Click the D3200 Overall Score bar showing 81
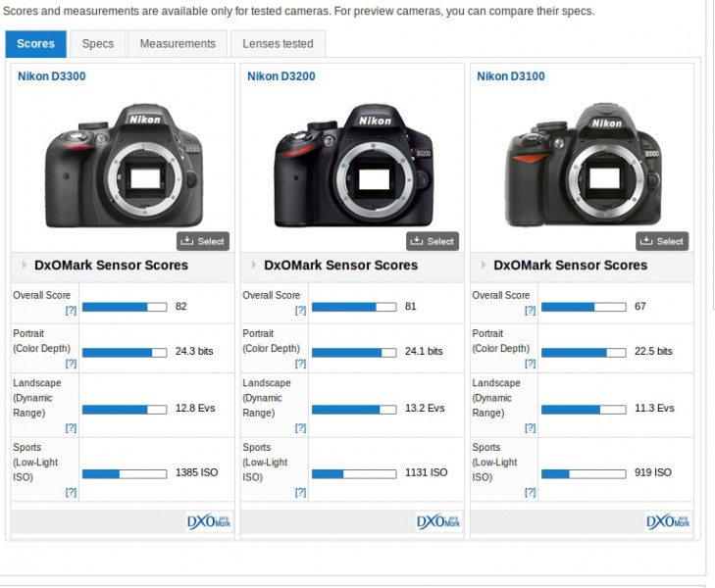The height and width of the screenshot is (588, 715). tap(354, 307)
